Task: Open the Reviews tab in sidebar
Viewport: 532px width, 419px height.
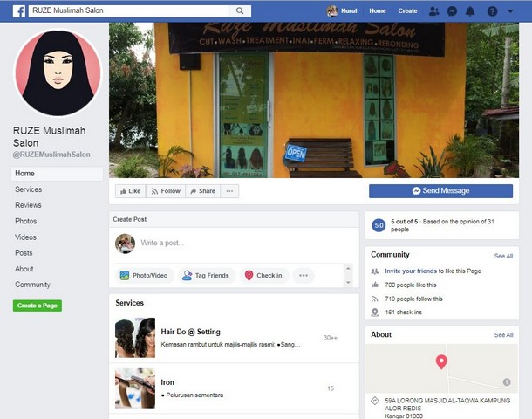Action: 28,205
